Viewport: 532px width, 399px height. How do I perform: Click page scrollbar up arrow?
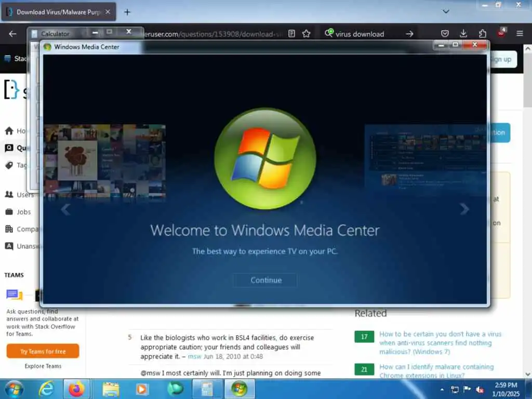click(x=528, y=48)
